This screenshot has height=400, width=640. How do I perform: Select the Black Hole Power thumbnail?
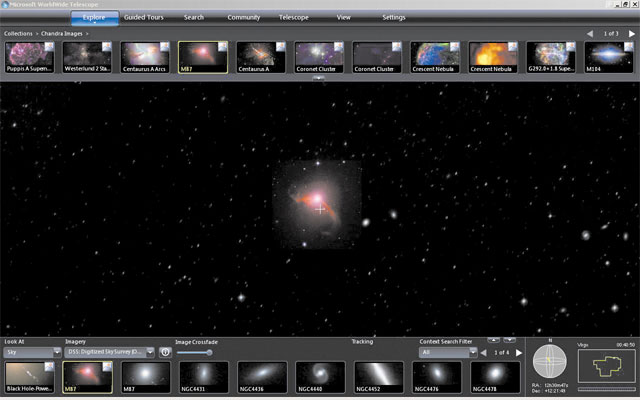pyautogui.click(x=29, y=378)
